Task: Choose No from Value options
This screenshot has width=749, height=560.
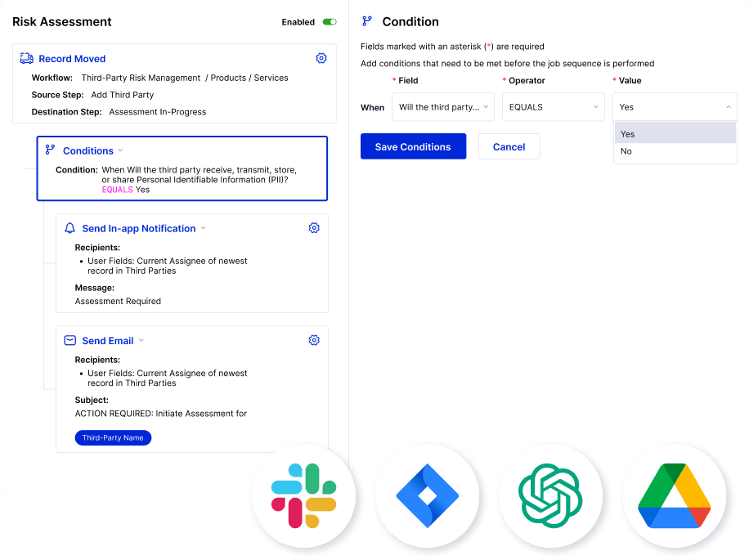Action: pyautogui.click(x=675, y=151)
